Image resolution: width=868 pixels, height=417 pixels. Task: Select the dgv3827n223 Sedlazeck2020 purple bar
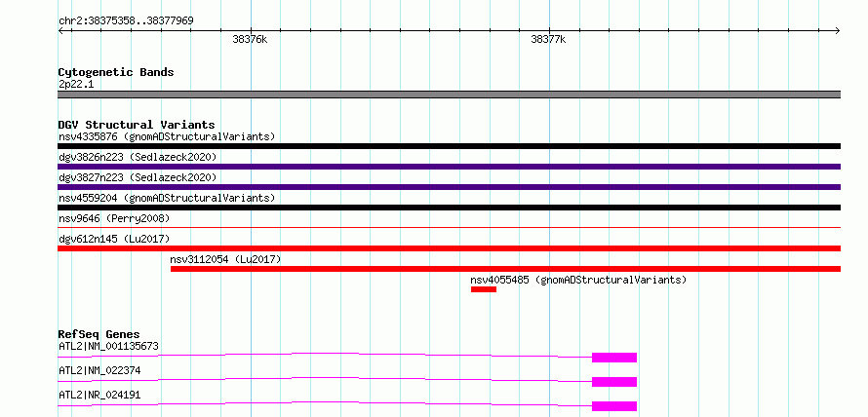(449, 187)
